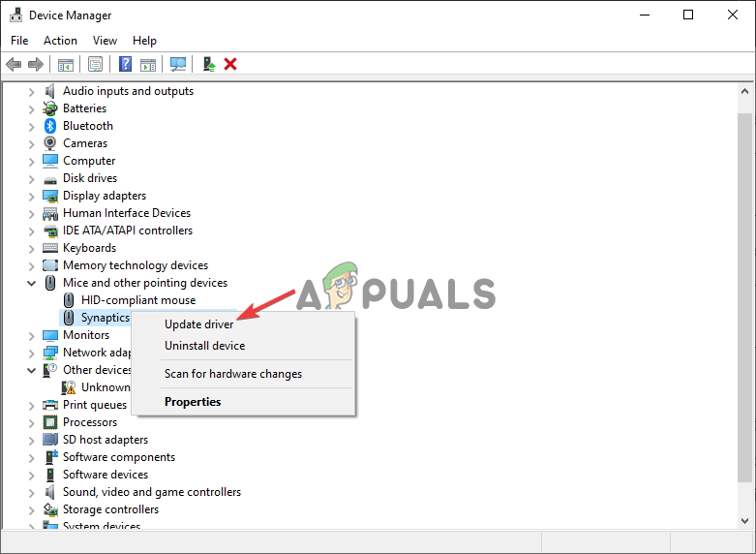The image size is (756, 554).
Task: Click the Back arrow toolbar icon
Action: click(x=14, y=64)
